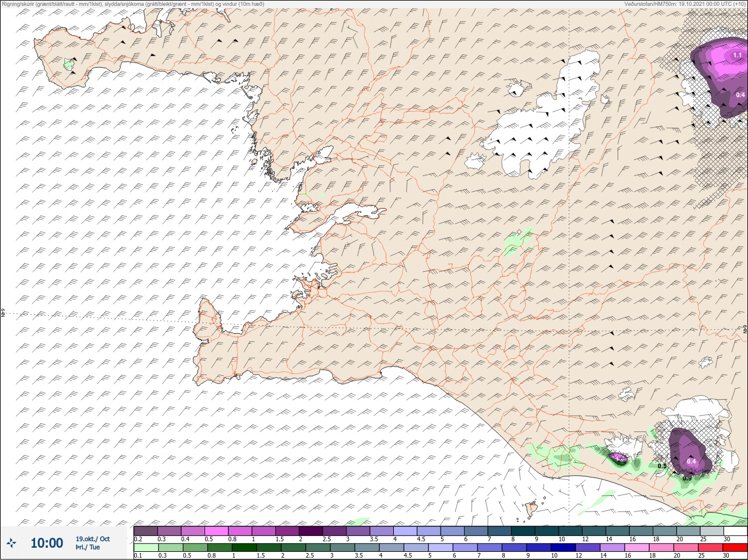This screenshot has width=748, height=560.
Task: Click the bright red 30 lower legend swatch
Action: tap(736, 548)
